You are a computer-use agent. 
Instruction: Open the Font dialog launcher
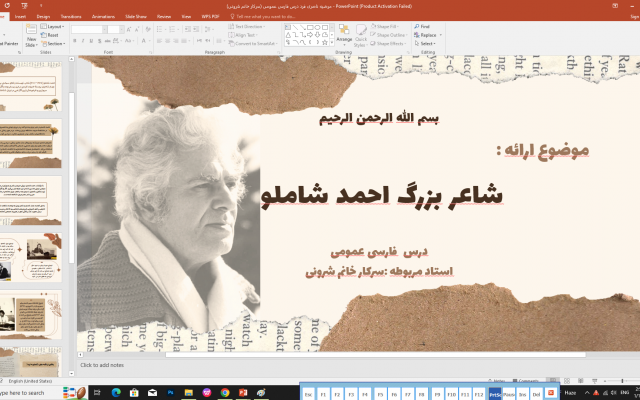pos(150,52)
